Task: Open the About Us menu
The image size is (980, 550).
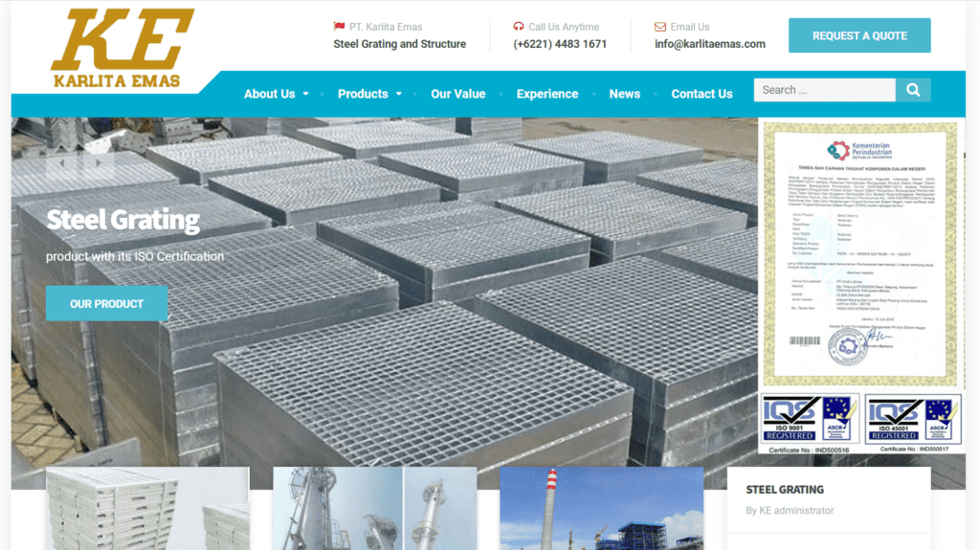Action: 269,94
